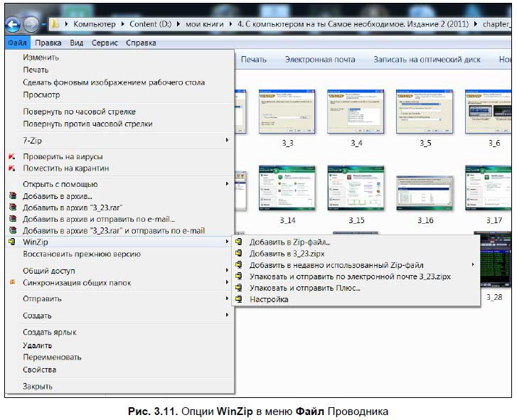Select the 3_15 image thumbnail

(356, 188)
